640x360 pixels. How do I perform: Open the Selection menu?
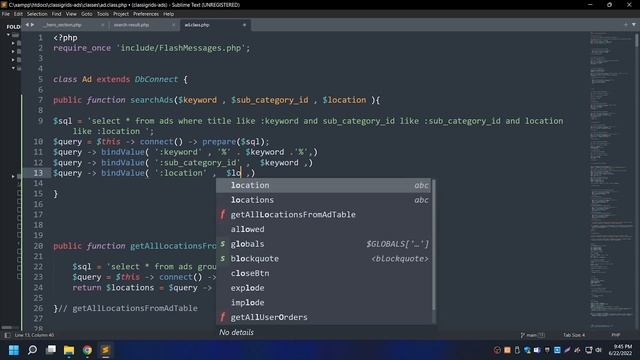(x=37, y=14)
